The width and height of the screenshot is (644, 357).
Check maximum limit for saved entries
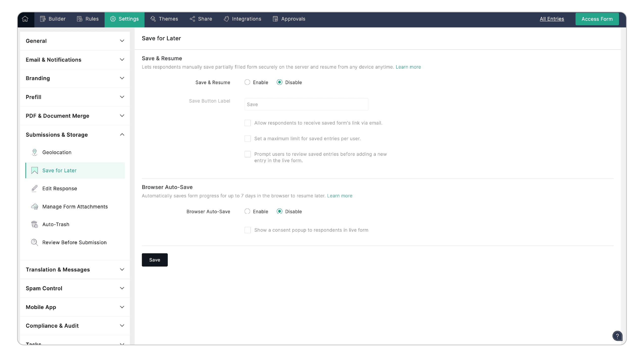248,139
